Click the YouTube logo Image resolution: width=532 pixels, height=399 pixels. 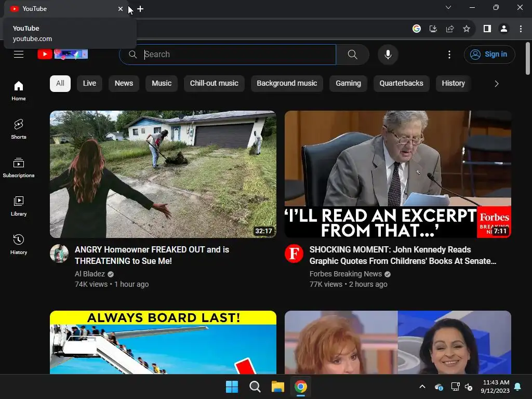pos(62,54)
